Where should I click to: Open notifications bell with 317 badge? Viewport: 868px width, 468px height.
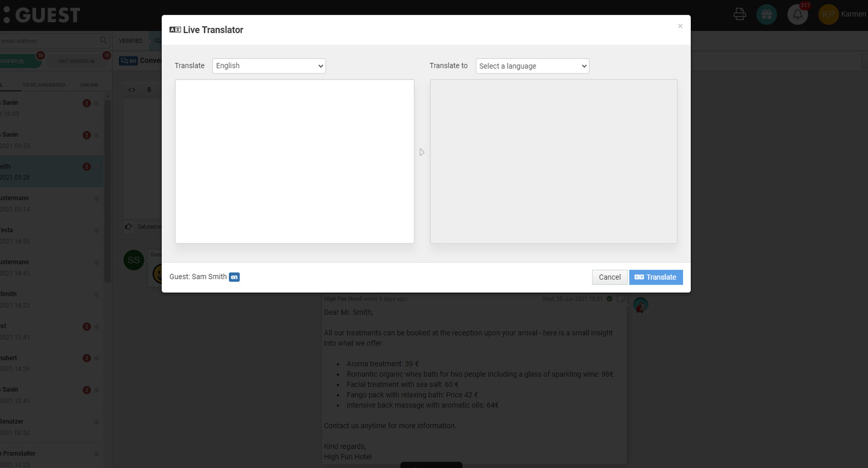pos(797,14)
